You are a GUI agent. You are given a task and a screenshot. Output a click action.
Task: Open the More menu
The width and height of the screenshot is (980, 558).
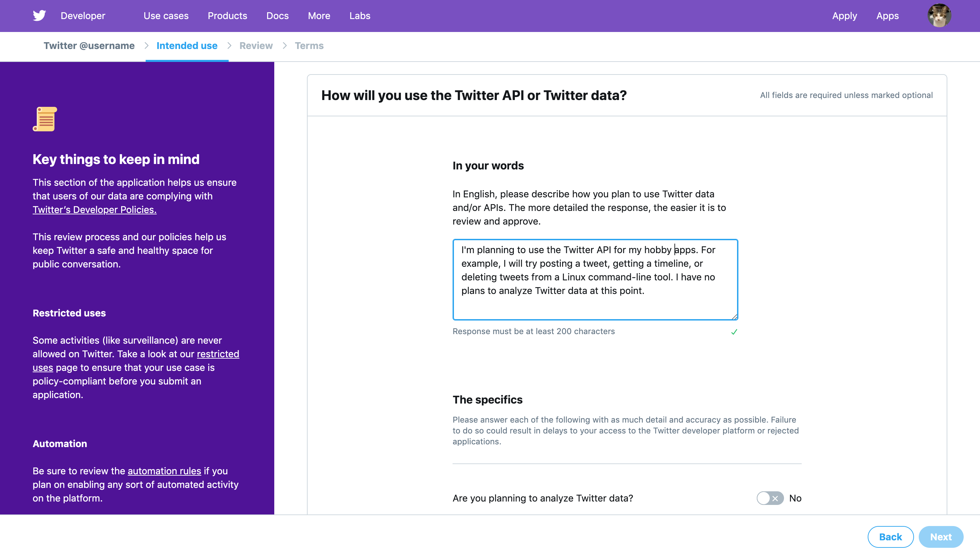coord(319,16)
